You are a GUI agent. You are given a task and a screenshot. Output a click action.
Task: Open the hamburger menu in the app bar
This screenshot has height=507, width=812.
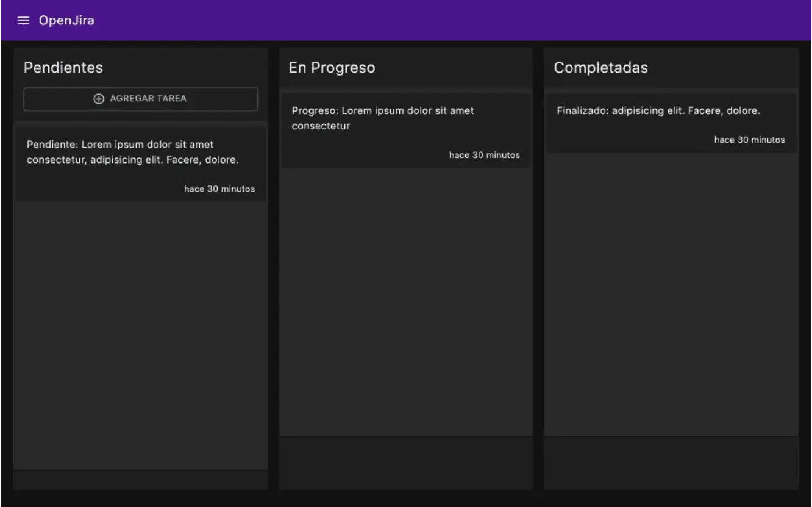click(x=23, y=21)
